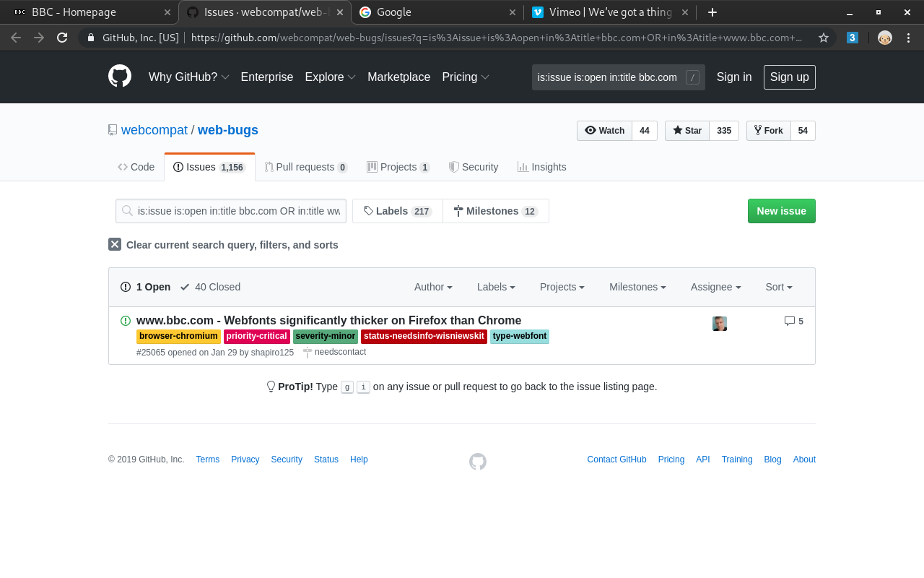Open the Milestones filter dropdown
The width and height of the screenshot is (924, 578).
click(x=637, y=287)
